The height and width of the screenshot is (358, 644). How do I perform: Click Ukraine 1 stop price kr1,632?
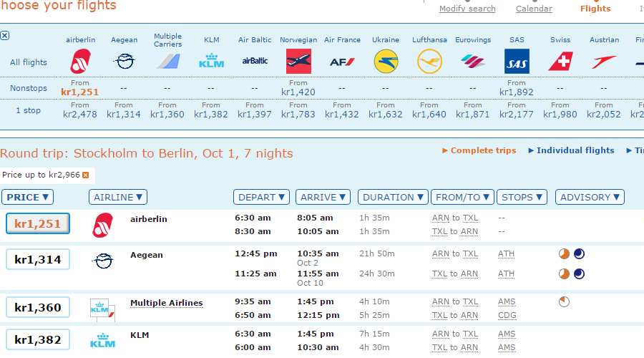(x=385, y=115)
